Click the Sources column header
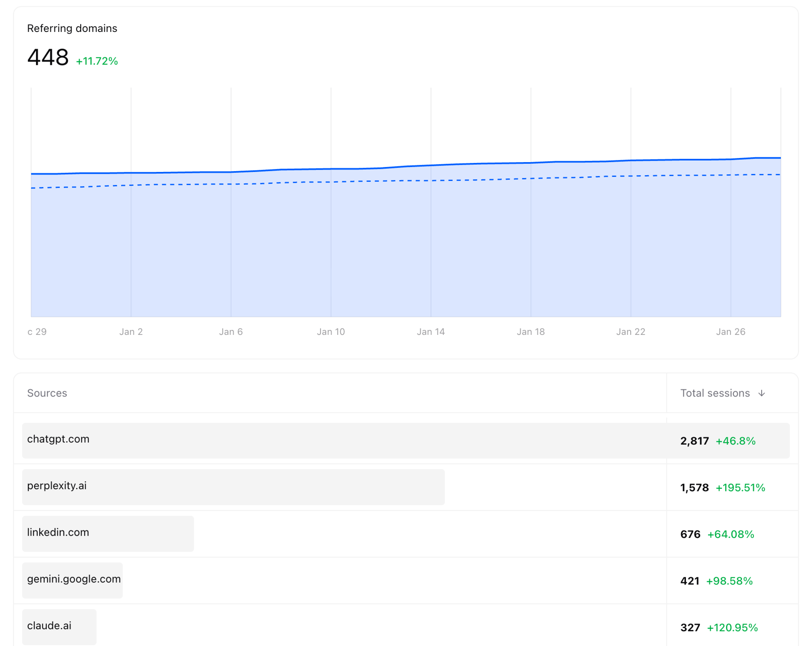The image size is (812, 646). point(47,393)
